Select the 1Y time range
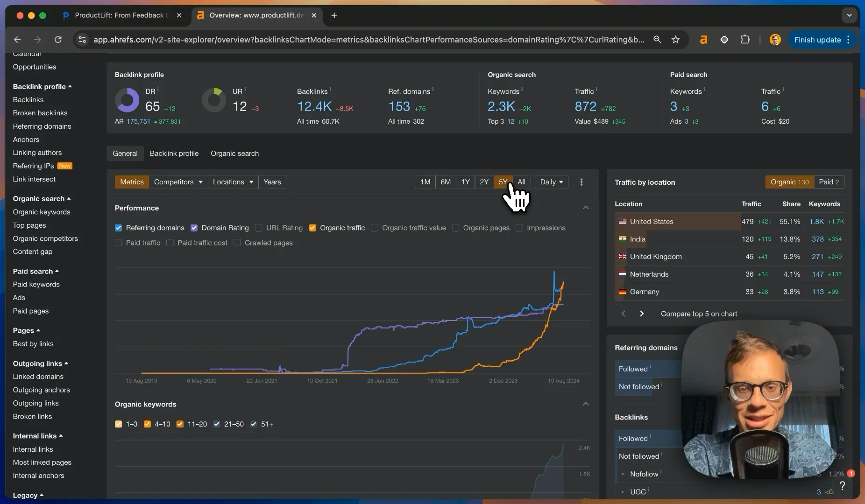Image resolution: width=865 pixels, height=504 pixels. [465, 182]
